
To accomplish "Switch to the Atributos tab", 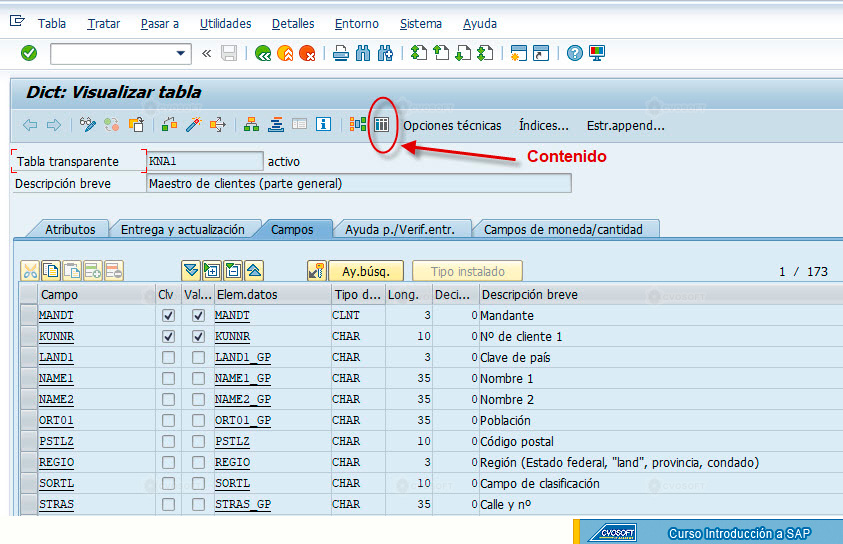I will point(70,230).
